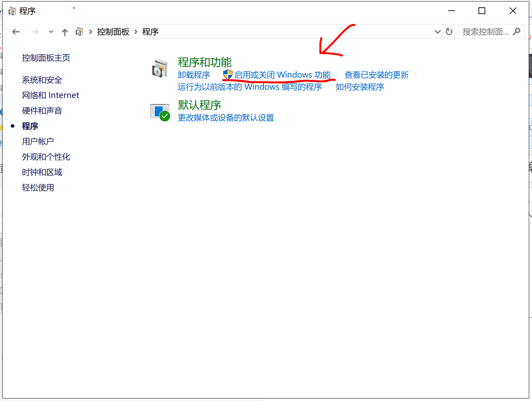Open 系统和安全 category
Image resolution: width=532 pixels, height=401 pixels.
[x=42, y=80]
